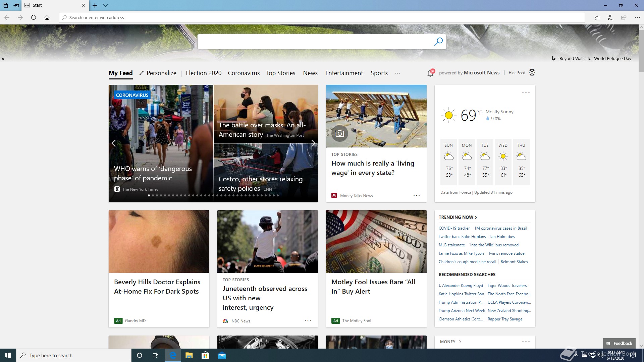Open the Top Stories tab

click(281, 73)
